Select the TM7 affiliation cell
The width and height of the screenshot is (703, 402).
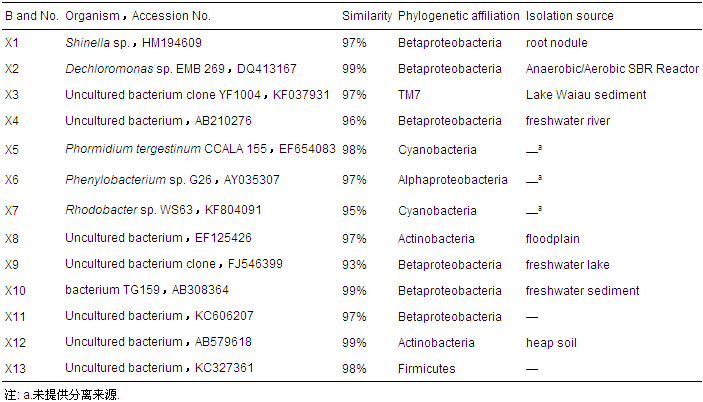pos(408,95)
